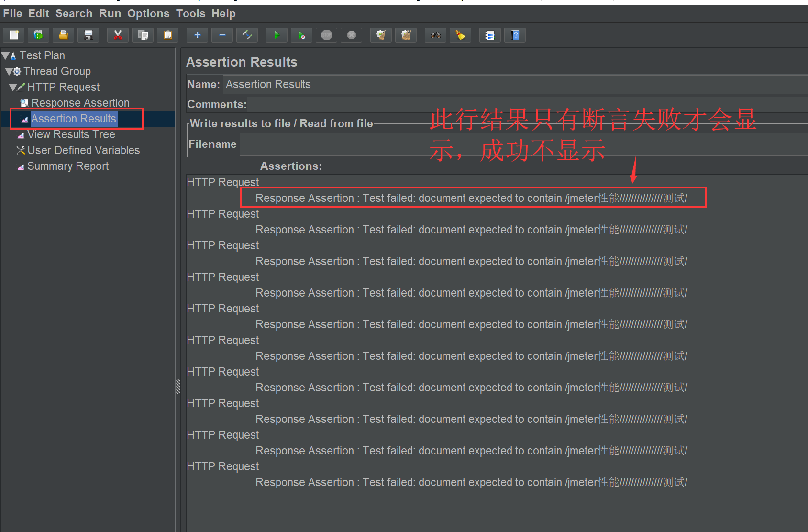
Task: Click the panel divider handle
Action: (x=178, y=387)
